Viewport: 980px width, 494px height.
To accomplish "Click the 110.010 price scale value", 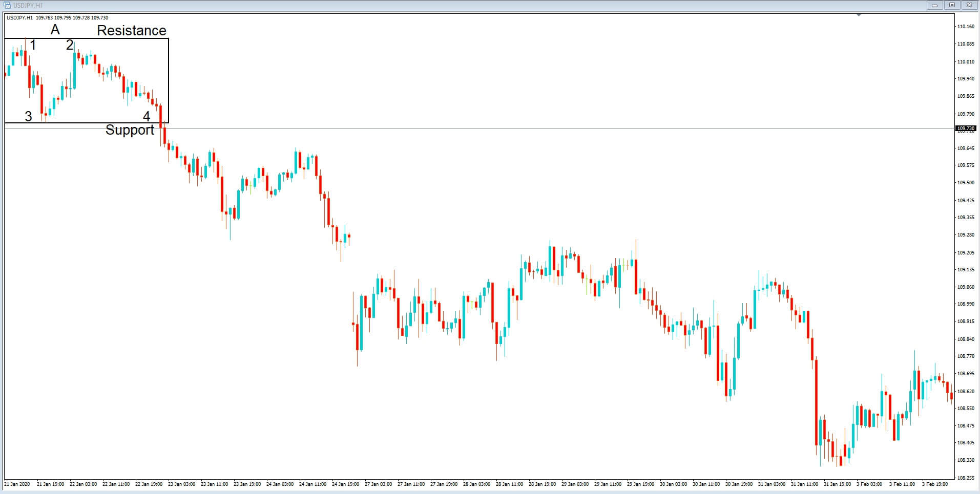I will [966, 62].
